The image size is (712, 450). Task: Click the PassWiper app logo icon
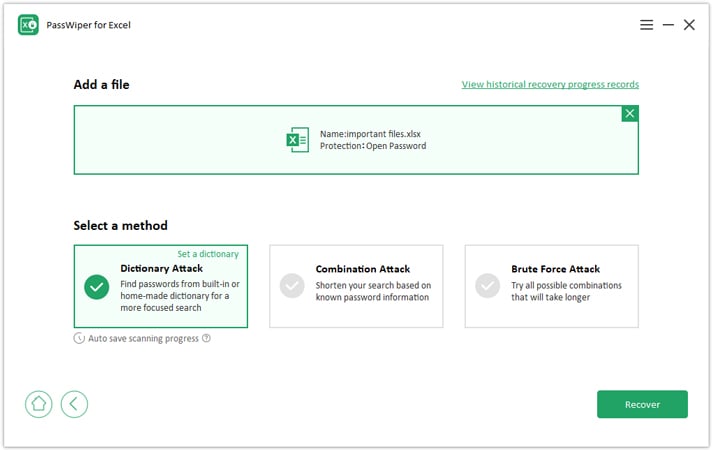[28, 25]
